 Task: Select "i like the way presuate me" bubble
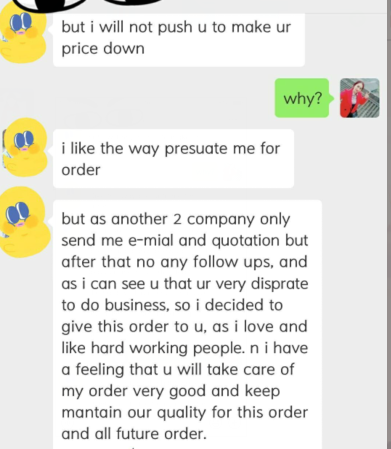173,159
